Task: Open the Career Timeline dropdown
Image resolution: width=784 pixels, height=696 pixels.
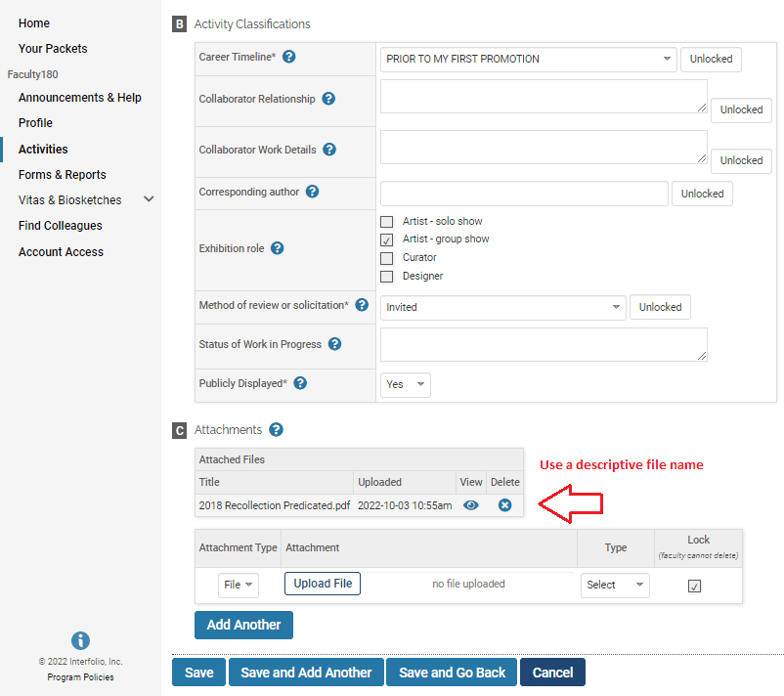Action: pyautogui.click(x=529, y=59)
